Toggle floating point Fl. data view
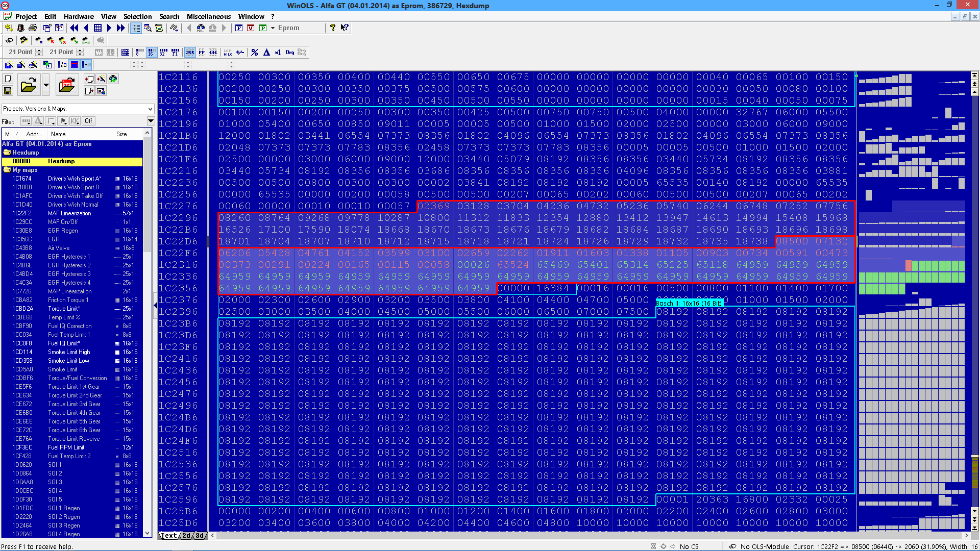This screenshot has height=551, width=980. pyautogui.click(x=176, y=52)
